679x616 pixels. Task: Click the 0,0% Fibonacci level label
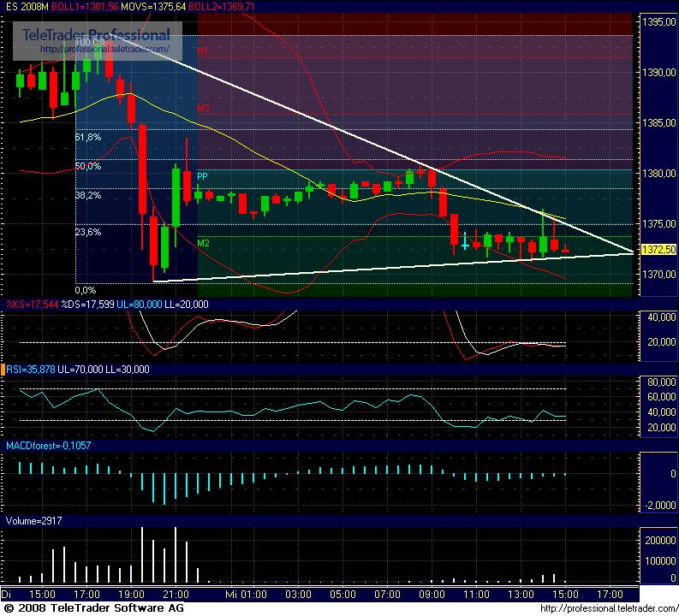click(86, 290)
